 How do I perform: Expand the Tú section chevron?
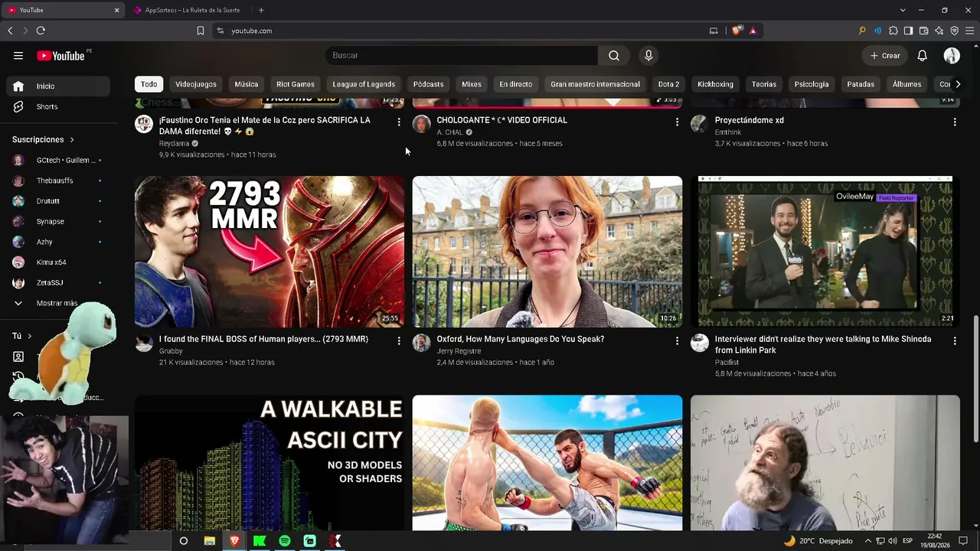tap(30, 336)
